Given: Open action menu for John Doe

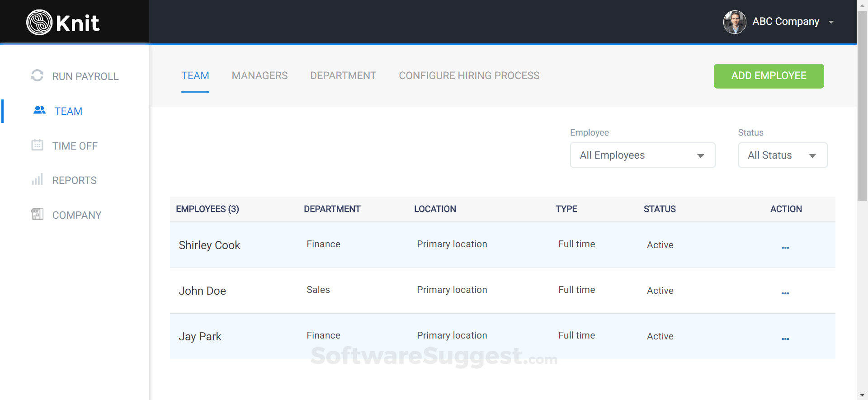Looking at the screenshot, I should pos(785,293).
